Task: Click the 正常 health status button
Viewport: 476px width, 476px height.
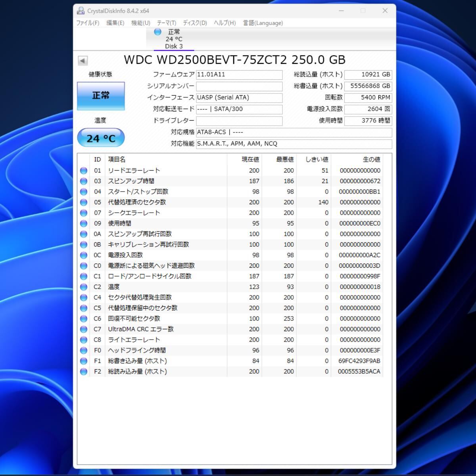Action: [101, 96]
